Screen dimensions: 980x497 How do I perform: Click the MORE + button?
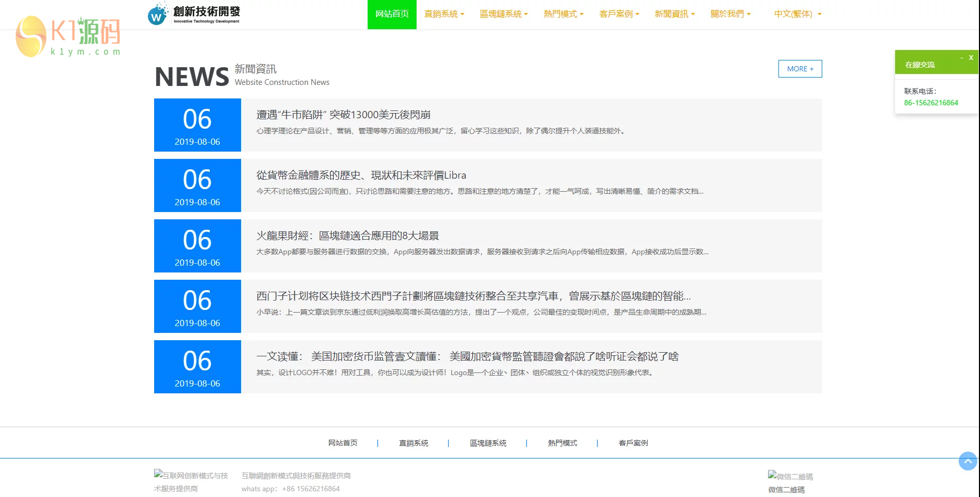coord(800,69)
